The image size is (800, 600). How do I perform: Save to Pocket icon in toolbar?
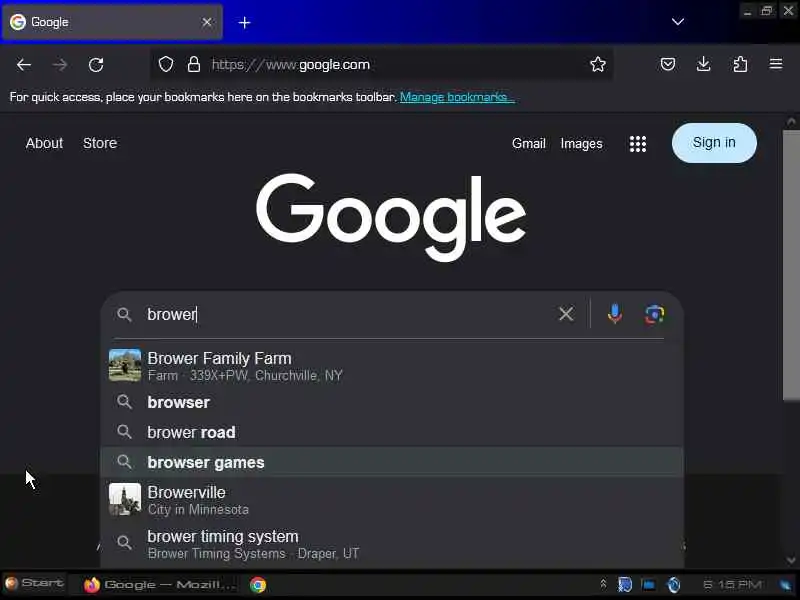668,64
